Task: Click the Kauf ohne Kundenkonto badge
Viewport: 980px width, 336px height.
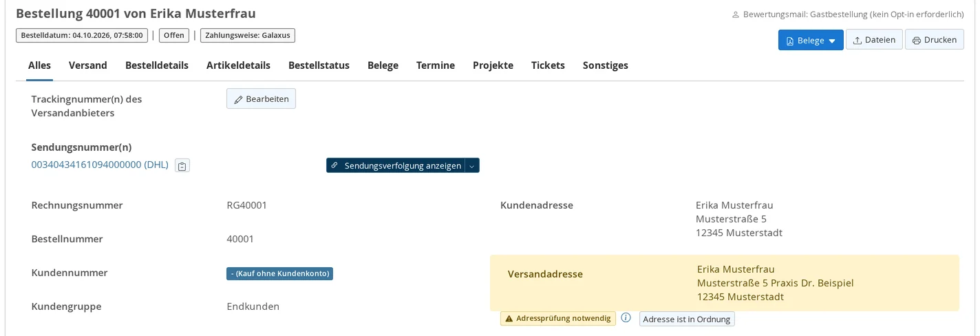Action: tap(279, 273)
